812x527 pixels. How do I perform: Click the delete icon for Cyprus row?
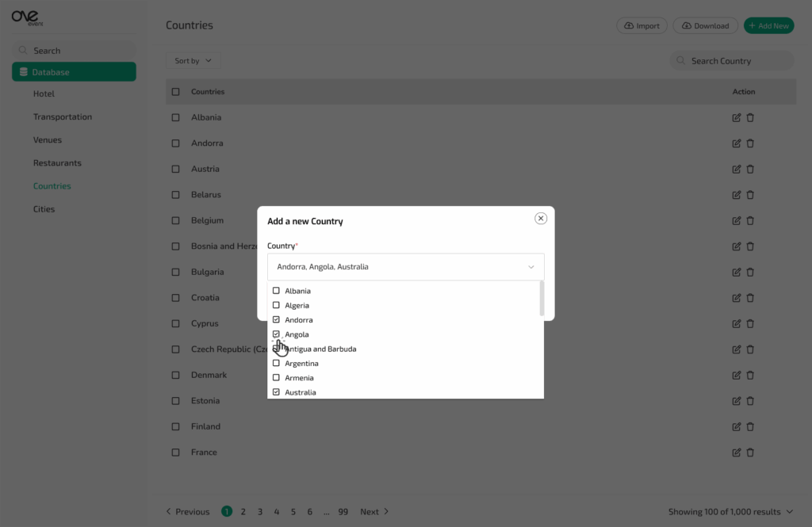pos(750,323)
